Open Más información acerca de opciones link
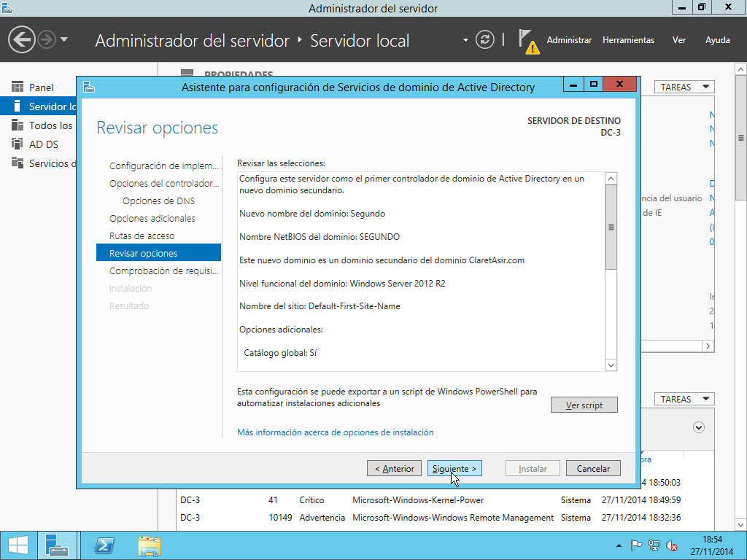Screen dimensions: 747x560 click(x=336, y=432)
